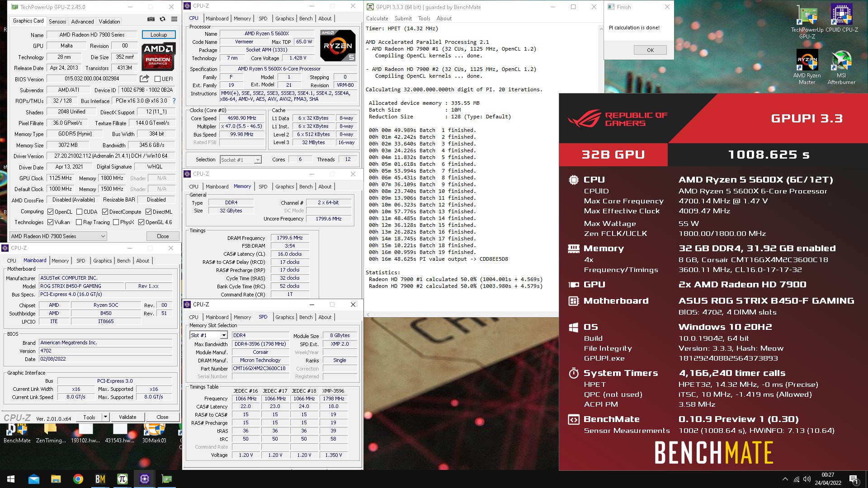Open Mail from the taskbar

coord(34,479)
